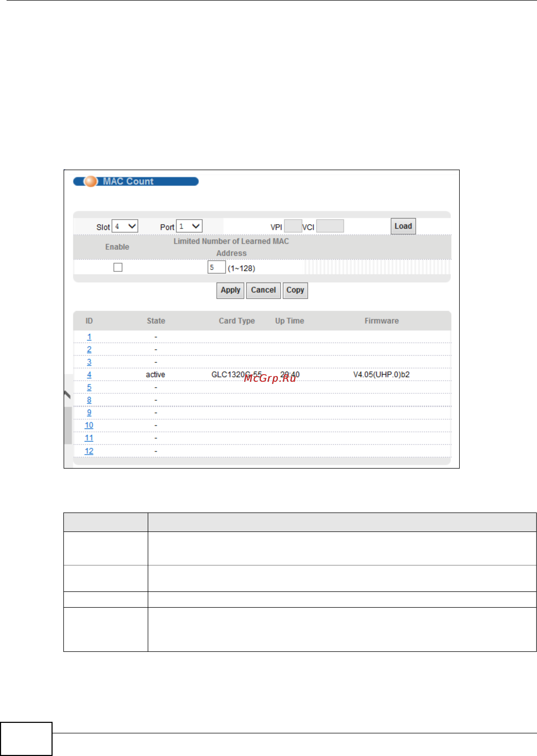
Task: Click the orange MAC Count orb icon
Action: point(91,181)
